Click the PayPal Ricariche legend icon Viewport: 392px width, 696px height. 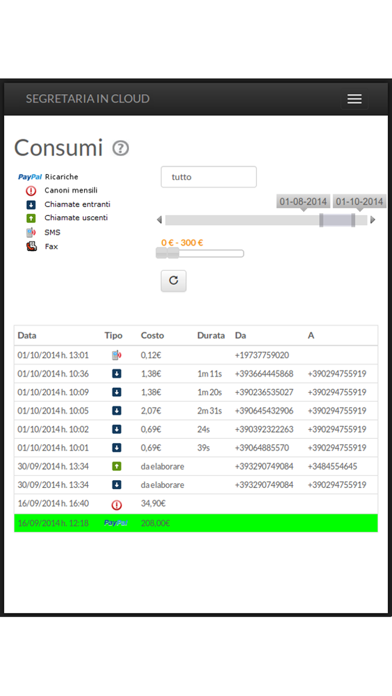click(30, 177)
